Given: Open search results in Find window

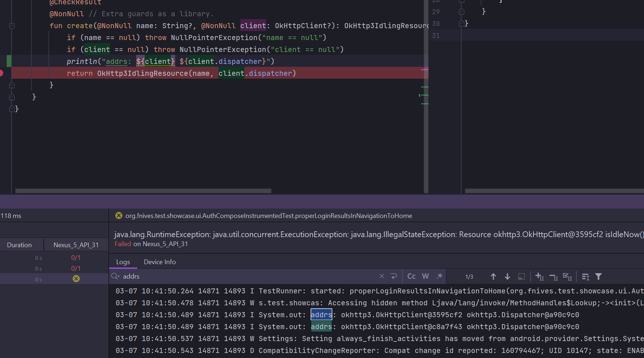Looking at the screenshot, I should point(585,276).
